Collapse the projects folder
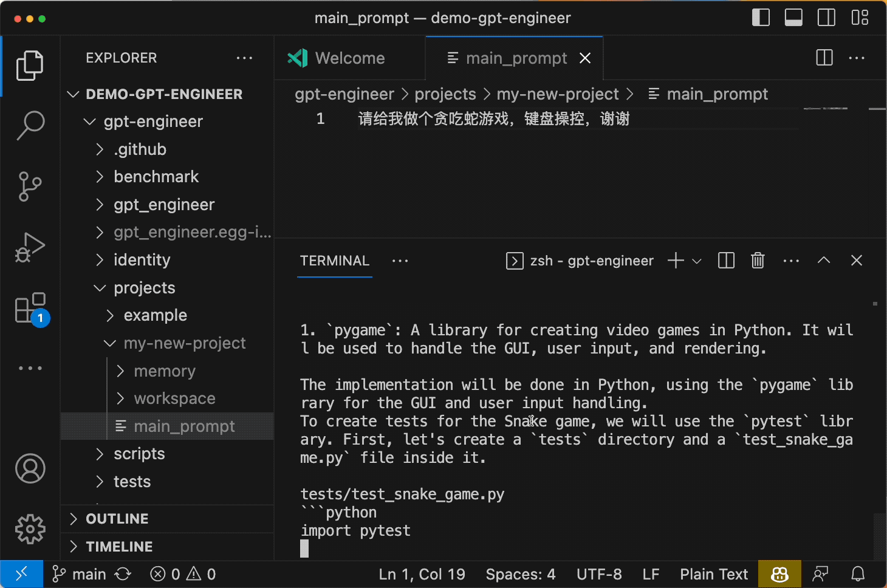This screenshot has height=588, width=887. pyautogui.click(x=145, y=287)
